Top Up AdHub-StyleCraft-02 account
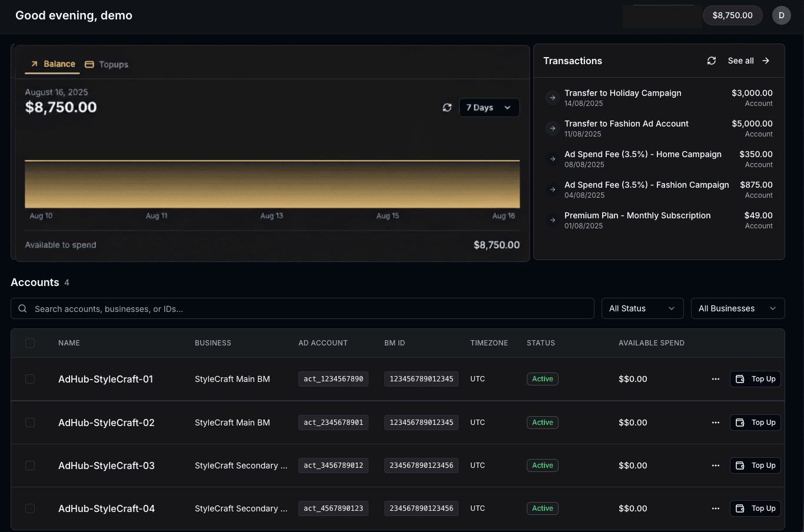The image size is (804, 532). click(755, 423)
